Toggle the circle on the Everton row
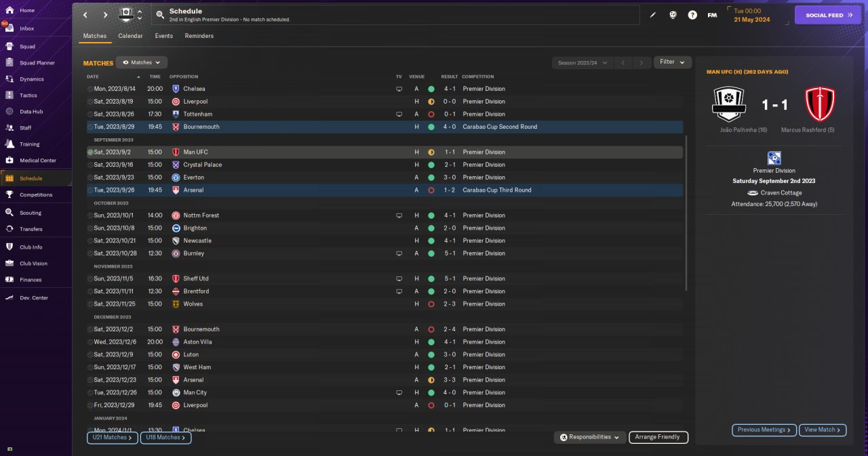Screen dimensions: 868x456 coord(90,178)
